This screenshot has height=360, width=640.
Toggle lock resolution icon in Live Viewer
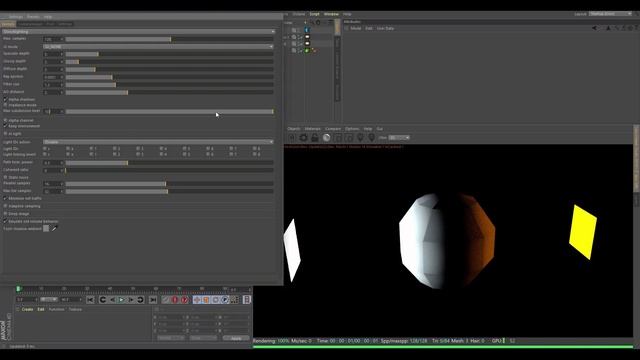tap(315, 138)
